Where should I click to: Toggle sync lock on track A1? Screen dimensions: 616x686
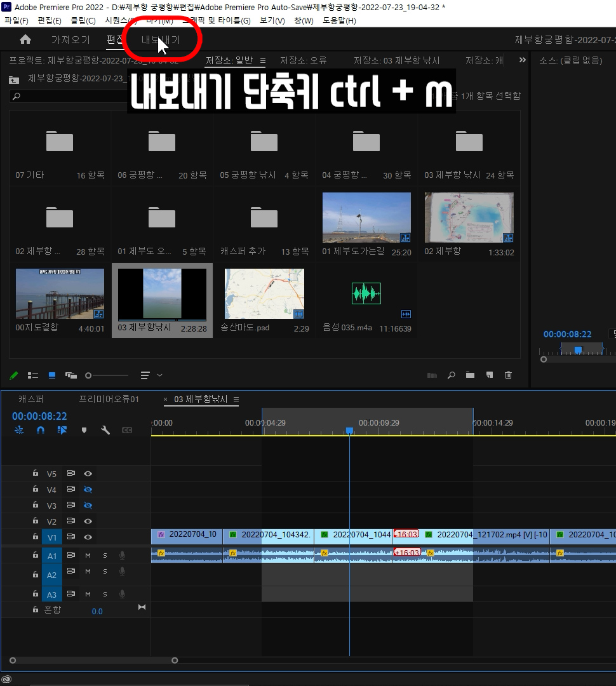pos(71,555)
